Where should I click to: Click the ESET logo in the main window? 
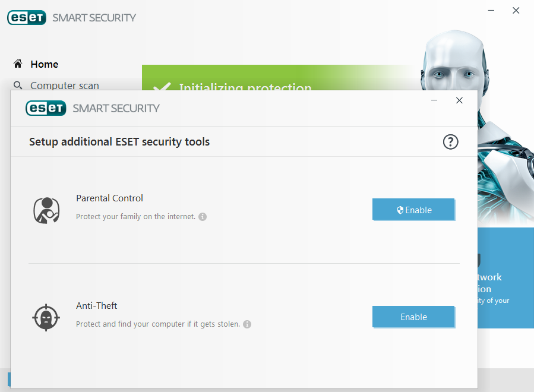27,18
